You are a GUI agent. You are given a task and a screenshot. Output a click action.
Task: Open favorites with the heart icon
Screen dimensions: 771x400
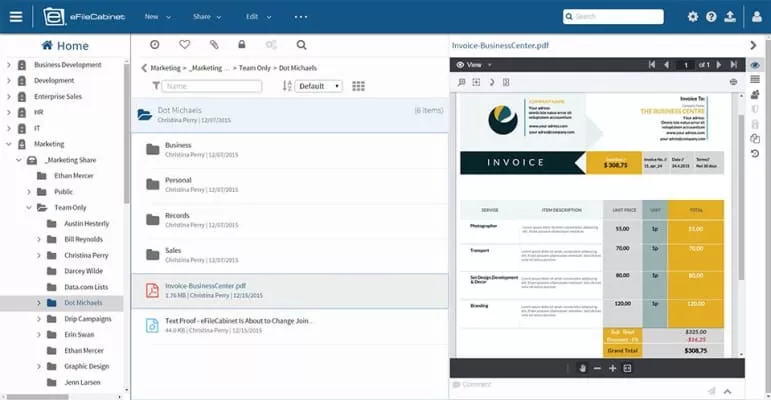tap(184, 45)
